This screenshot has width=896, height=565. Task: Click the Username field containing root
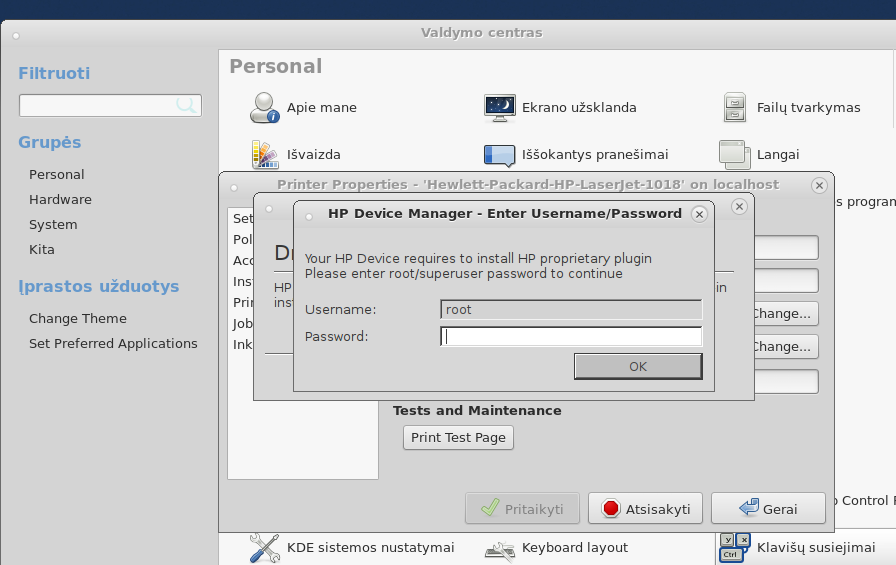click(x=571, y=310)
